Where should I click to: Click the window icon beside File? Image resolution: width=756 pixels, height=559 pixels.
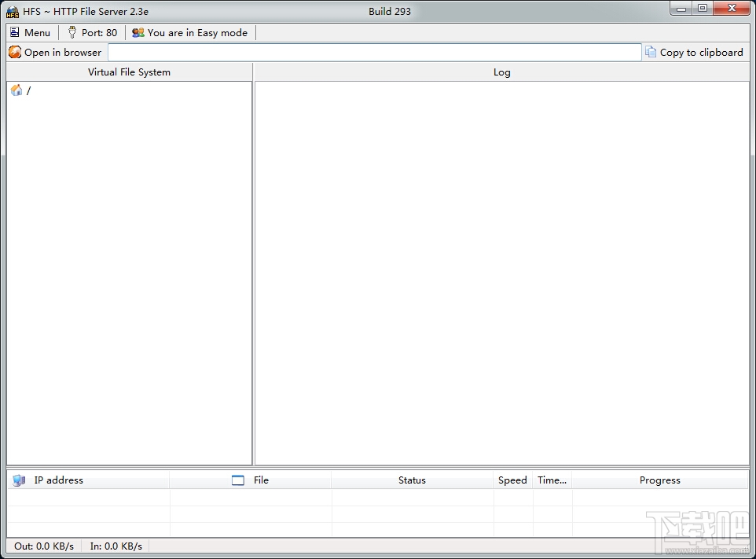(238, 480)
